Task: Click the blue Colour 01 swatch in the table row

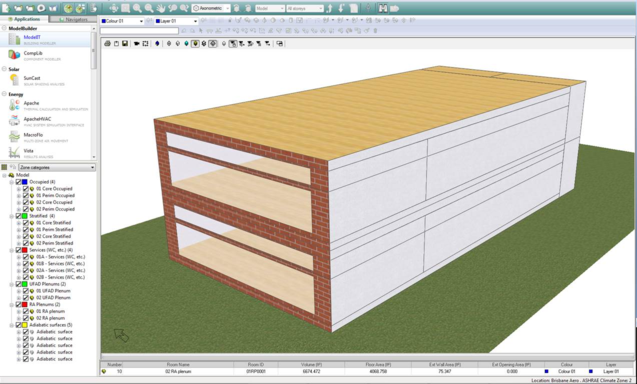Action: [x=546, y=371]
